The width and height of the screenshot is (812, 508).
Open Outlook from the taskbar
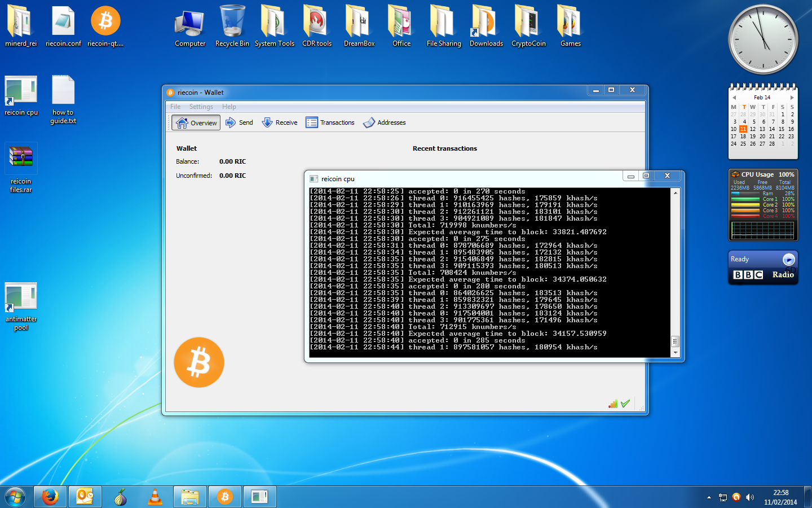coord(85,497)
